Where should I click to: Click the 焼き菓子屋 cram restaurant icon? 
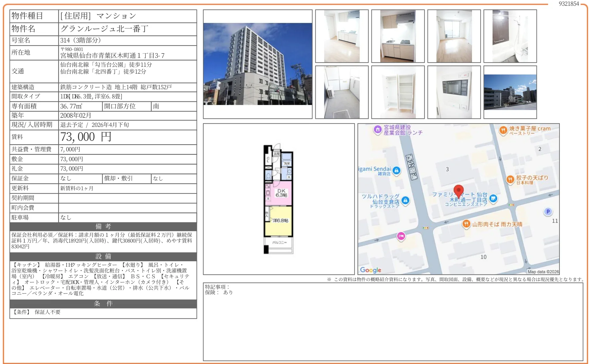pos(503,130)
